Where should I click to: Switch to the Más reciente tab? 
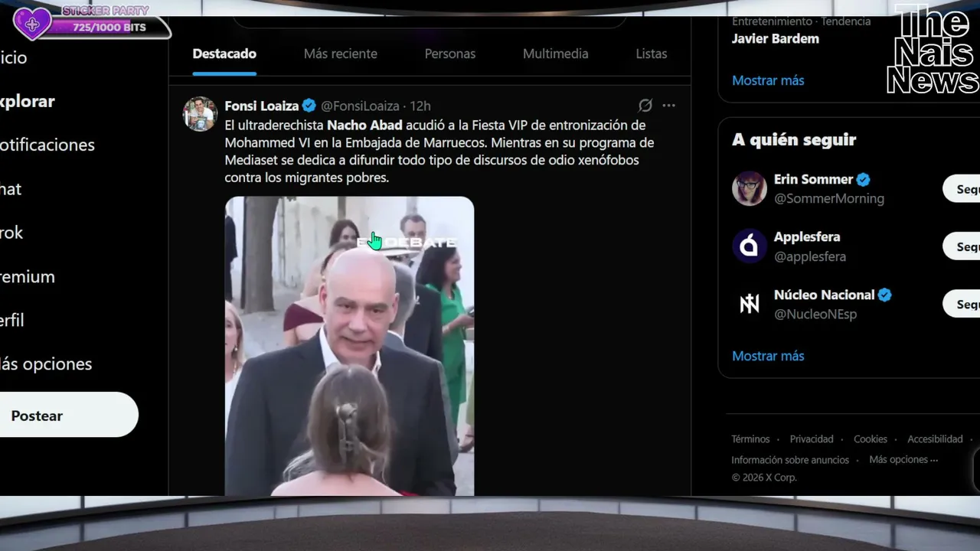(341, 54)
